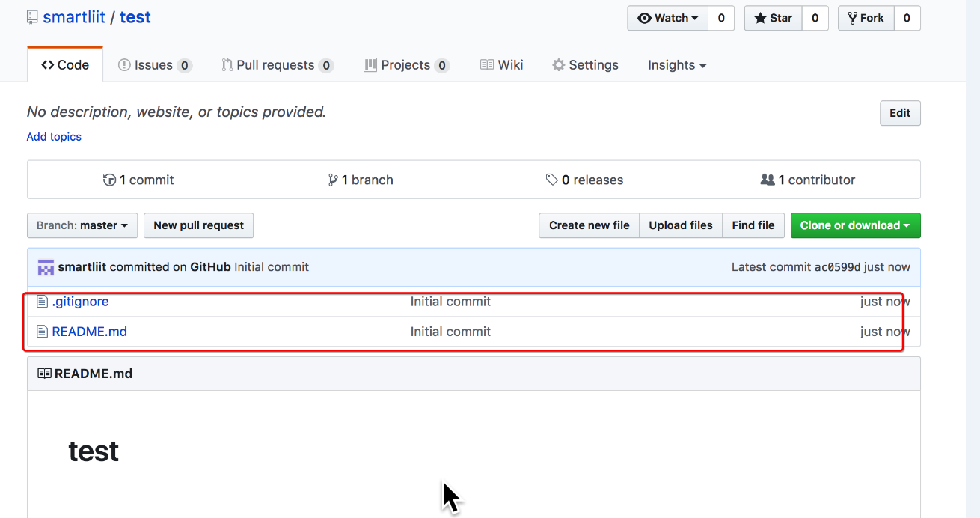Click the file icon beside .gitignore
This screenshot has height=518, width=980.
point(42,302)
